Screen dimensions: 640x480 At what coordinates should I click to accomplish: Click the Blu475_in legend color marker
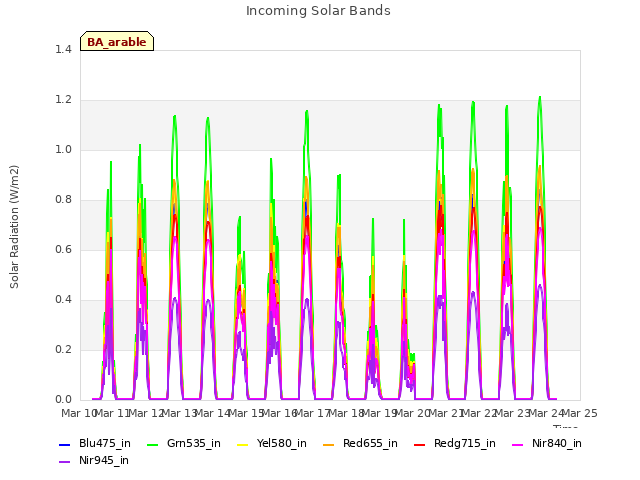click(64, 444)
